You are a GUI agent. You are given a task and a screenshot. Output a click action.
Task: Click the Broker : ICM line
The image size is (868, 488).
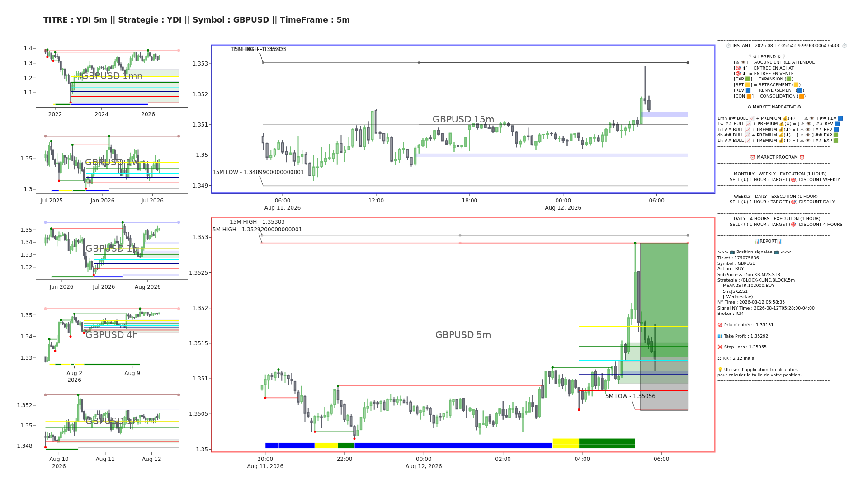pos(731,314)
